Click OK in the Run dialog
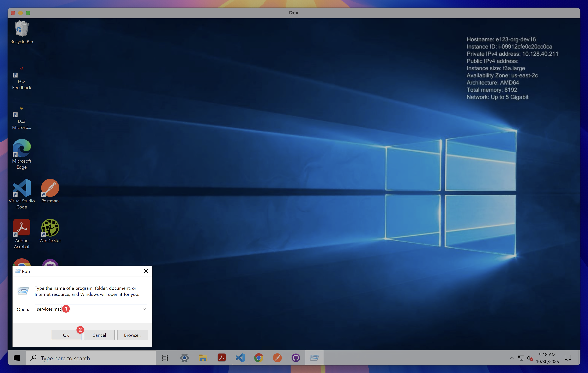Screen dimensions: 588x373 click(66, 335)
